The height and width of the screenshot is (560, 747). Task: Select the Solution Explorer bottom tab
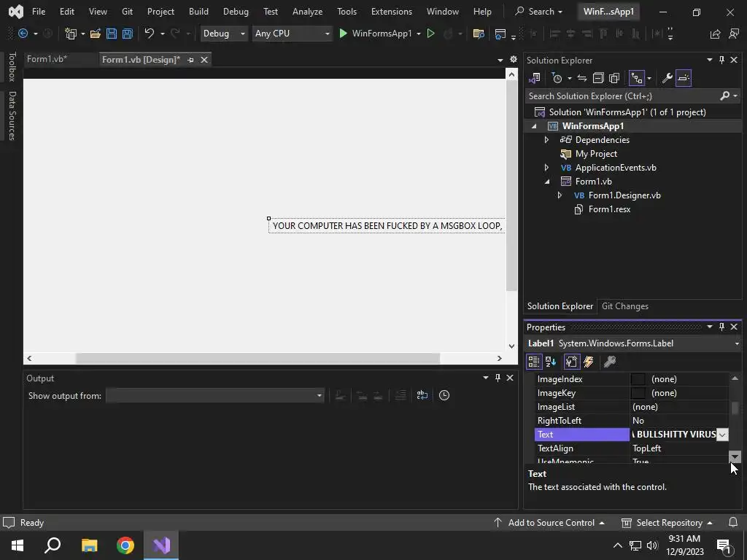(x=560, y=306)
